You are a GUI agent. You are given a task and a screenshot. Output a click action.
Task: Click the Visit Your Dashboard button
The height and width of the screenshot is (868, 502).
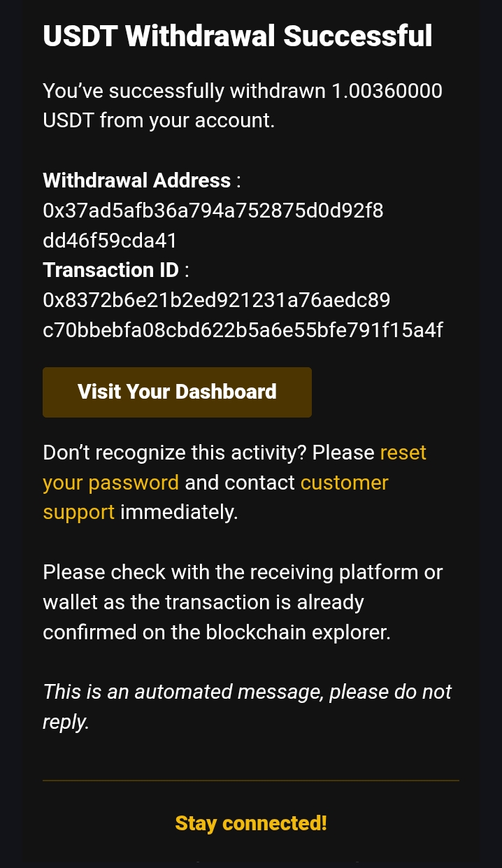click(x=177, y=392)
